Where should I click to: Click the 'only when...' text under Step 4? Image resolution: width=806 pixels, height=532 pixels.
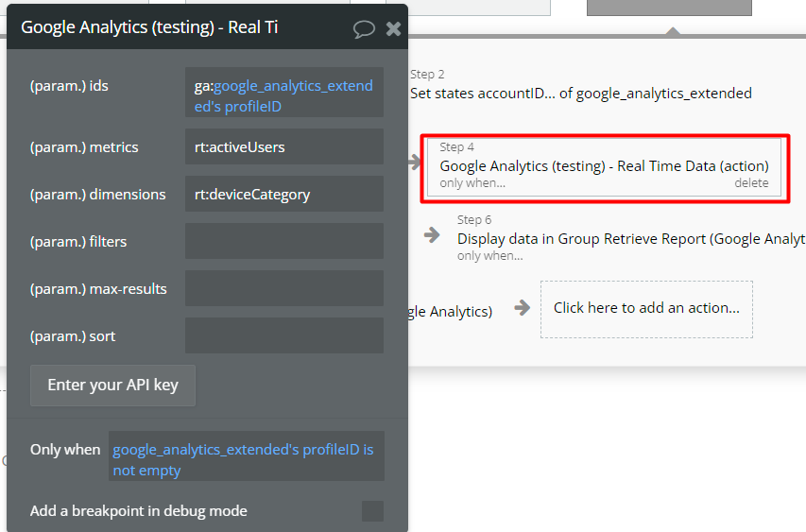point(472,183)
